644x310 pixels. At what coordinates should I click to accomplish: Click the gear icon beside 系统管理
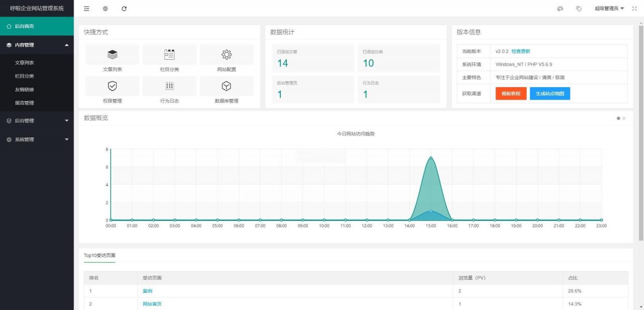(9, 139)
